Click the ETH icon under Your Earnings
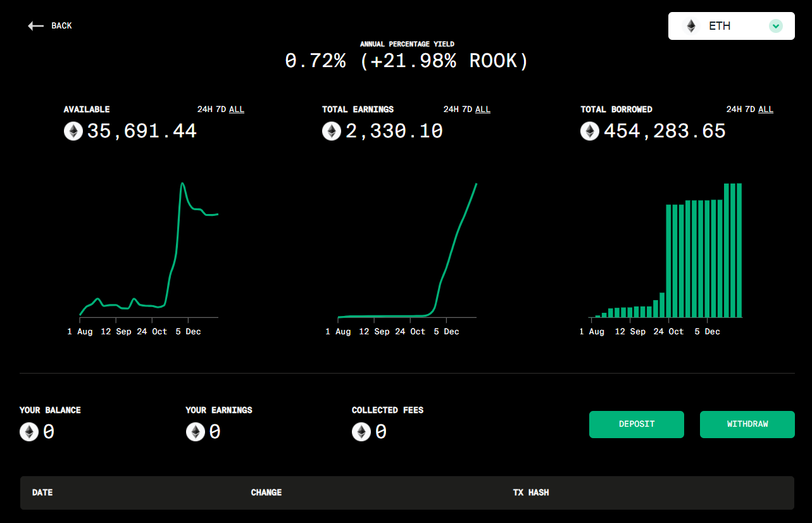Screen dimensions: 812x523 (195, 432)
